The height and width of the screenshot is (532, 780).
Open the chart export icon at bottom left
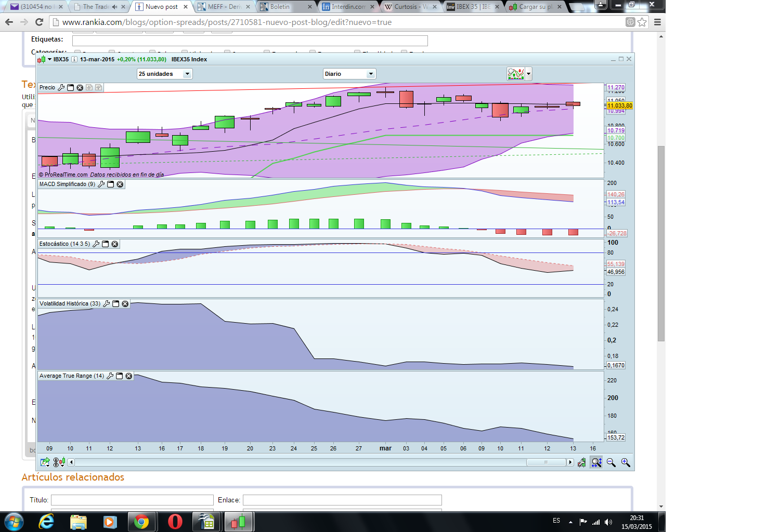pos(45,462)
